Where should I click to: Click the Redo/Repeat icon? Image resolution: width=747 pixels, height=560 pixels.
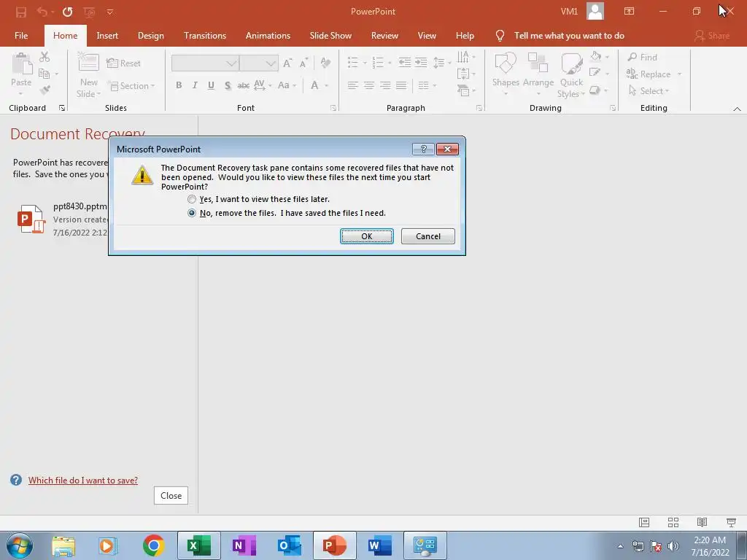point(67,12)
